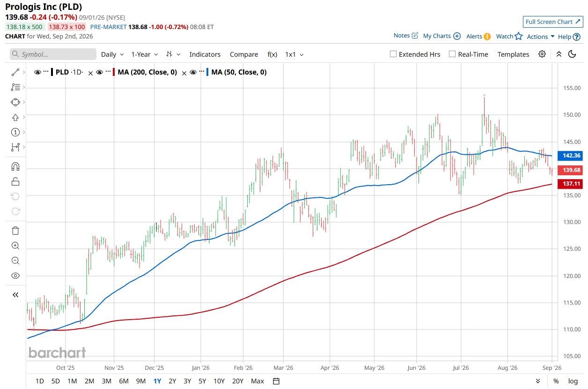This screenshot has height=389, width=588.
Task: Activate the magnet snap tool
Action: [15, 166]
